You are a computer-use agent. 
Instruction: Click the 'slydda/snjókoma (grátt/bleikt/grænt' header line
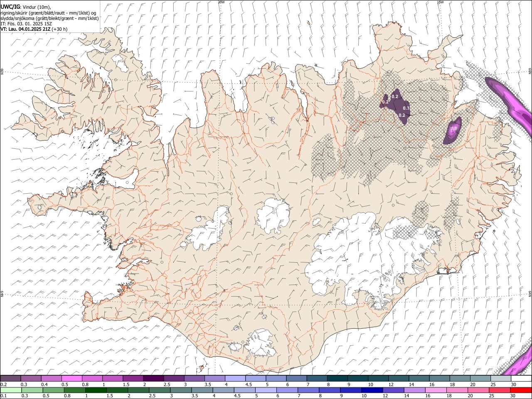click(49, 18)
